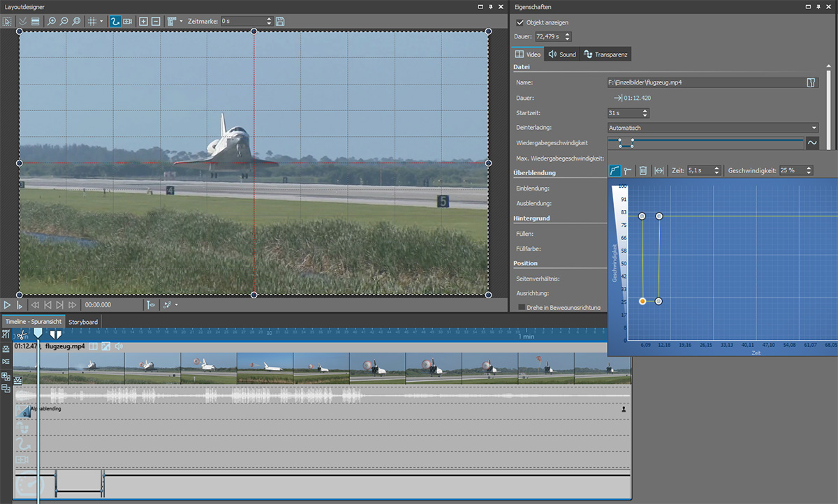Click the save icon beside Zeitmarke field

(x=280, y=22)
